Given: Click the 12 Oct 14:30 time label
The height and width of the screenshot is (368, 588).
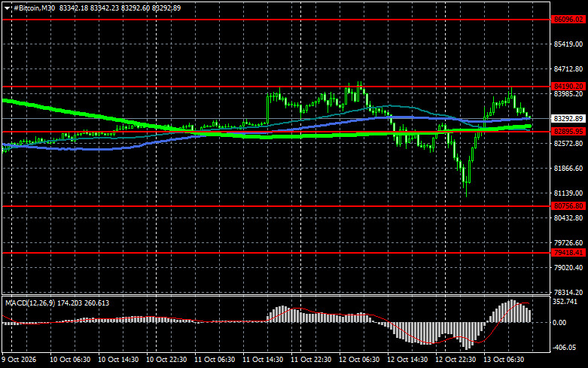Looking at the screenshot, I should coord(407,360).
